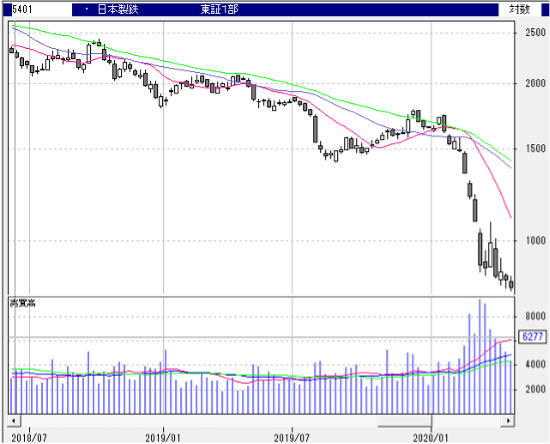Screen dimensions: 550x444
Task: Click the 6277 volume value box
Action: [532, 337]
